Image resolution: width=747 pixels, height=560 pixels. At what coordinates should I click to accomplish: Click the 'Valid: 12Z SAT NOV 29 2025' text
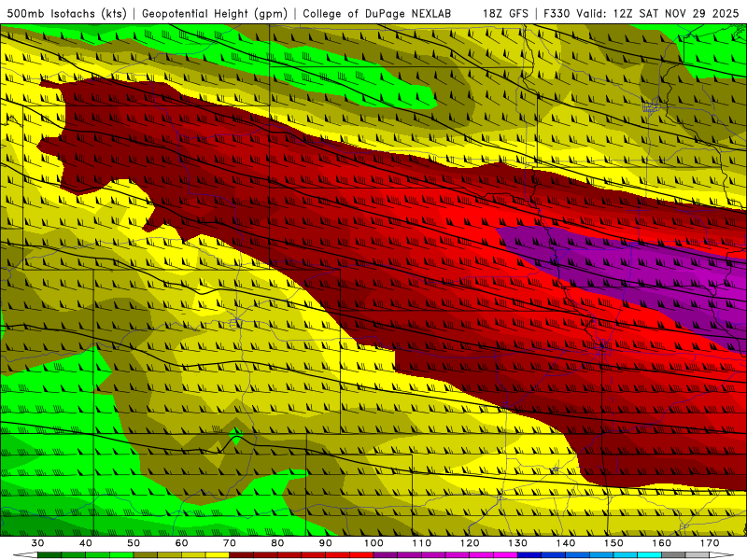pos(657,13)
